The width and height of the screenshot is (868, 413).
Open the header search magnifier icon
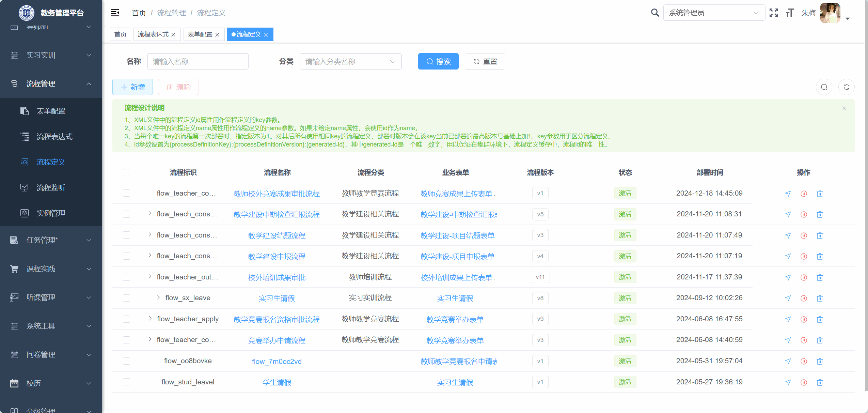tap(654, 13)
